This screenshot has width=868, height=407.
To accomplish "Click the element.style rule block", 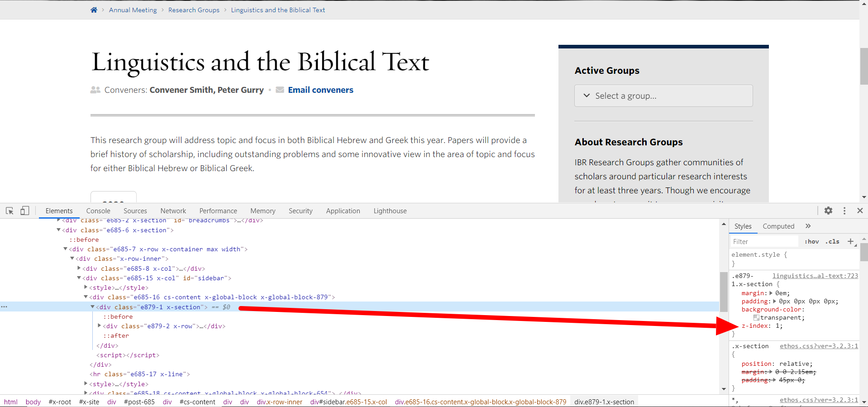I will 794,259.
